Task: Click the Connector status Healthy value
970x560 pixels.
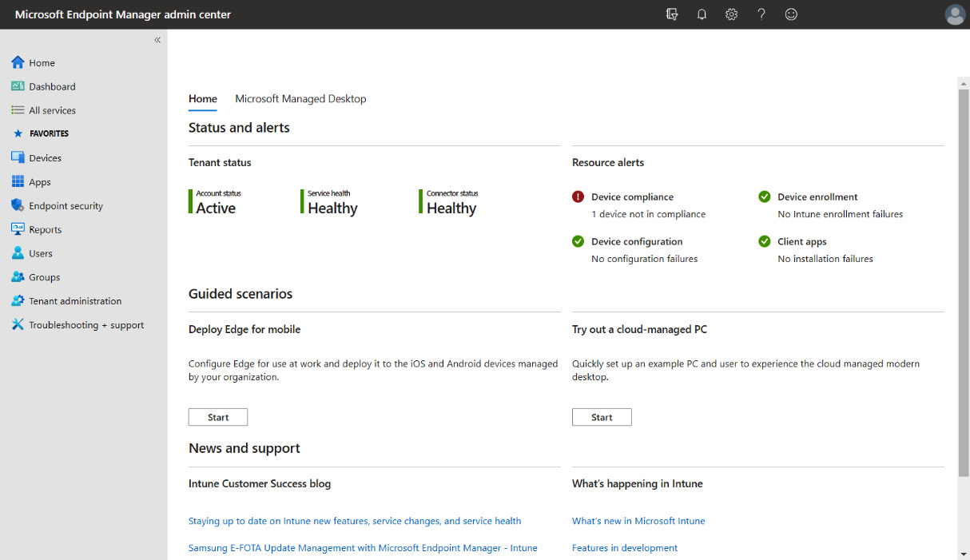Action: [x=451, y=209]
